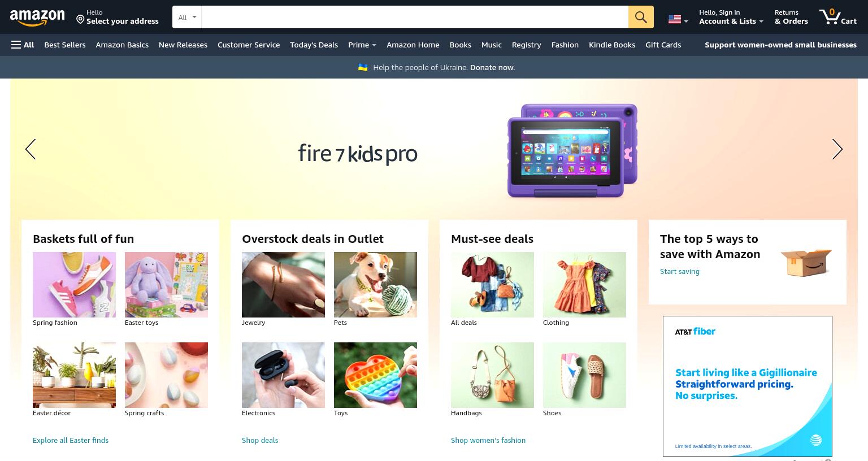Viewport: 868px width, 461px height.
Task: Open the Prime navigation dropdown
Action: click(x=362, y=45)
